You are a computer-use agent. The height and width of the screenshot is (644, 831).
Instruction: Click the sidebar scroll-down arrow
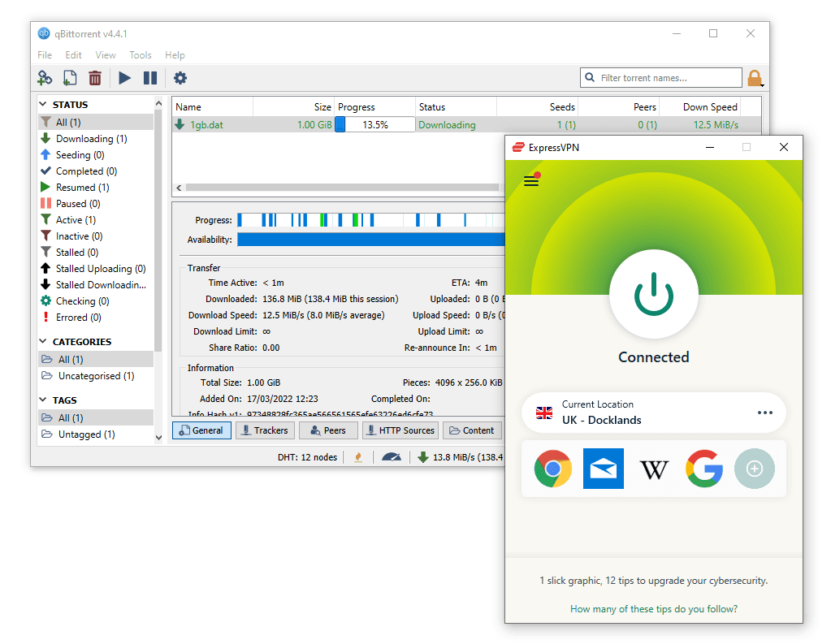coord(158,437)
